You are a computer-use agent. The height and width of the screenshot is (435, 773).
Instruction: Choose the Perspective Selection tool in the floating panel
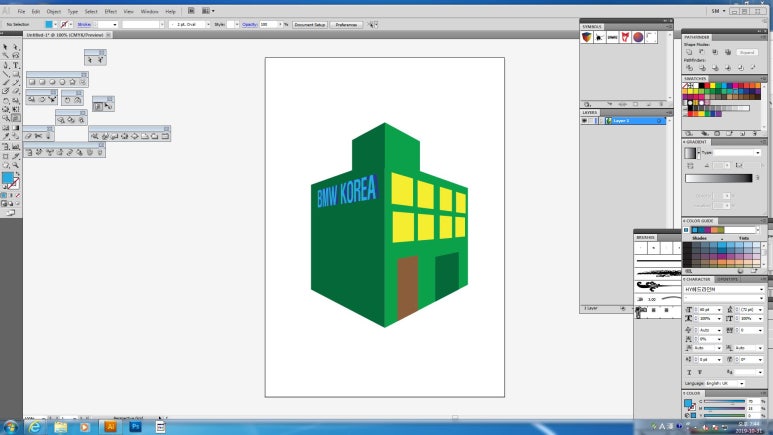pos(108,106)
